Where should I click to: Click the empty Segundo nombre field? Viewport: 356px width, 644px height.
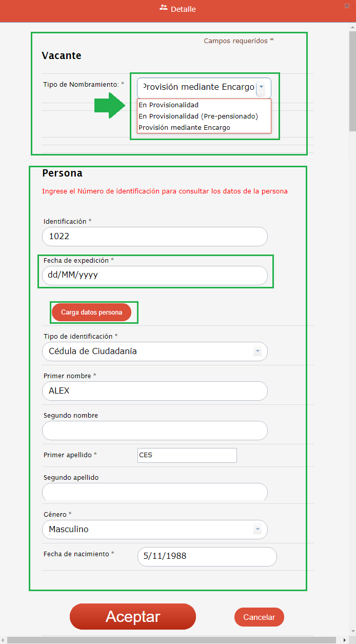coord(154,431)
